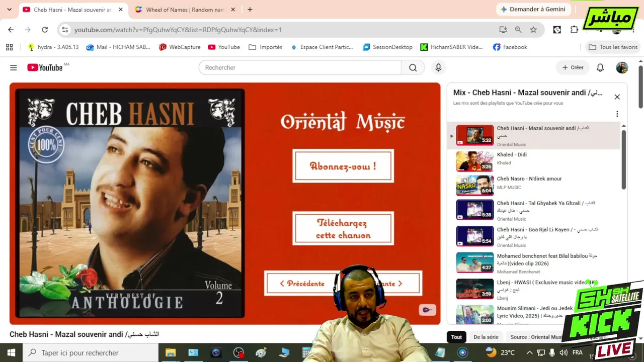Screen dimensions: 644x362
Task: Click the Abonnez-vous ! button in video
Action: 343,166
